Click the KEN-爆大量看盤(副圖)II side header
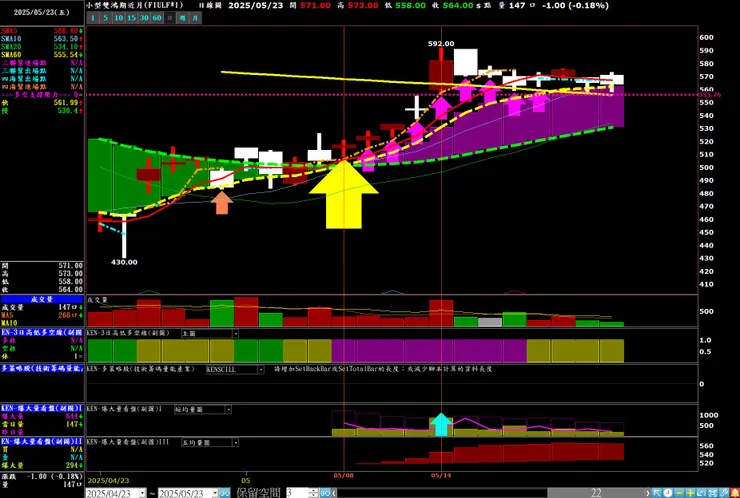 [x=42, y=441]
